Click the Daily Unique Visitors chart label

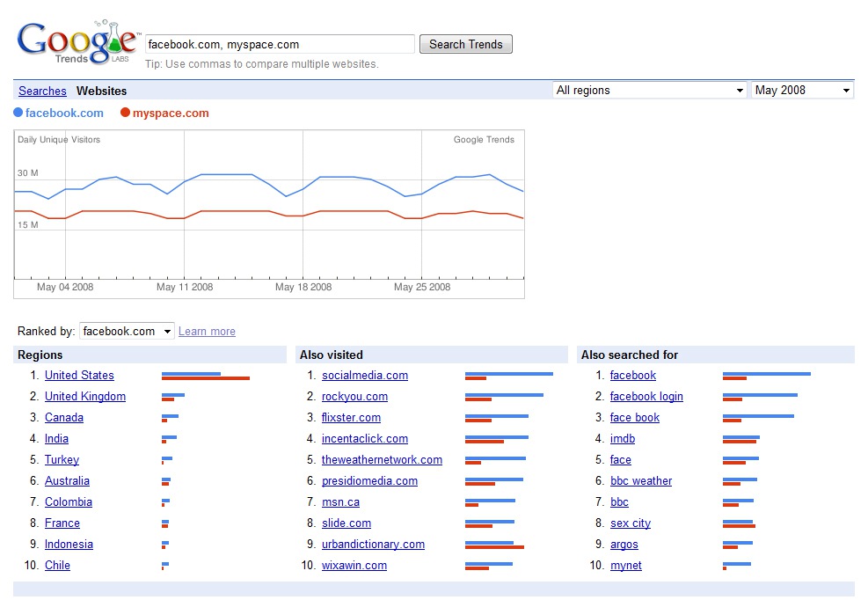(x=59, y=140)
